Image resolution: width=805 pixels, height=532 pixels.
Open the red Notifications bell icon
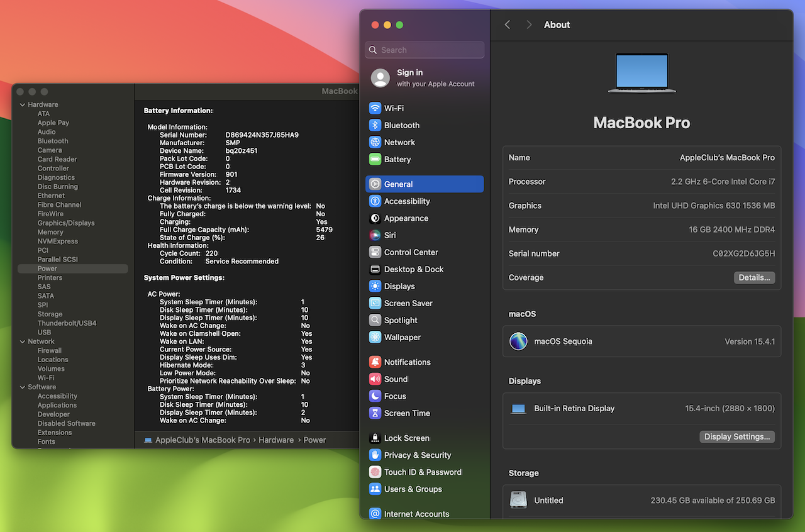(x=375, y=362)
